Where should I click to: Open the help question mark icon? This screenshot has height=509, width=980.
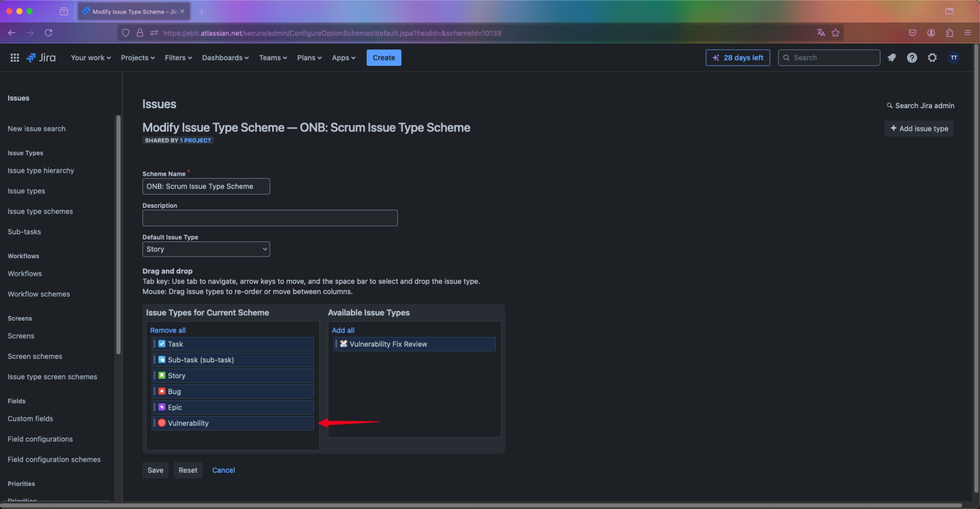tap(911, 57)
